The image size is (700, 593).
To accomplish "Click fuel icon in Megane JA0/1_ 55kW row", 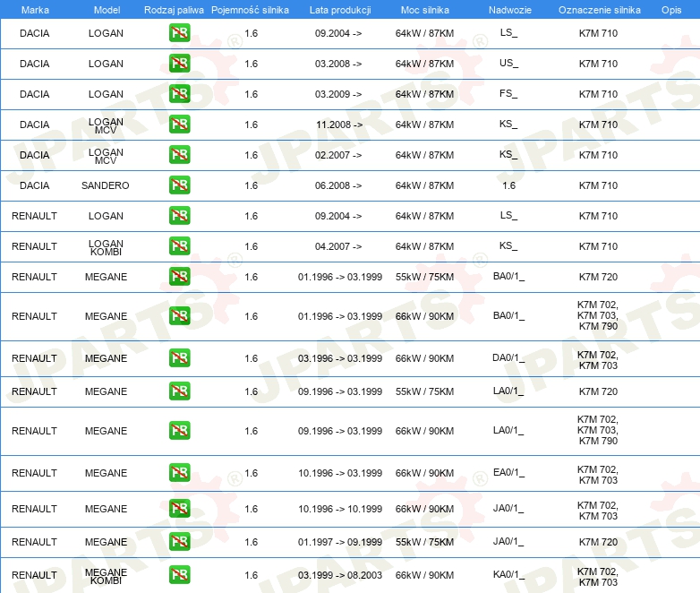I will point(179,542).
